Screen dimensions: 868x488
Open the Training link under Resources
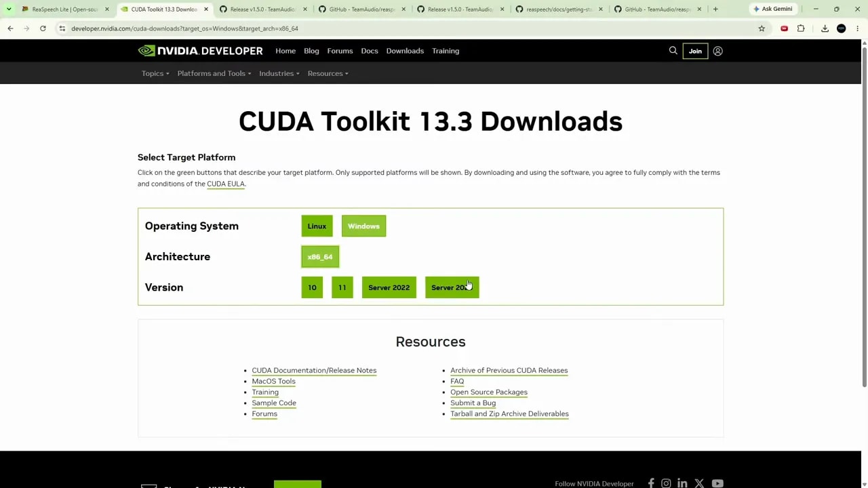coord(265,392)
